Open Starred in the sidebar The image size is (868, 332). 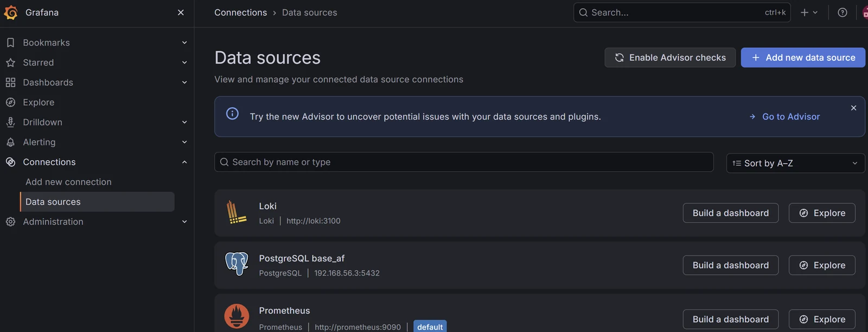tap(38, 62)
